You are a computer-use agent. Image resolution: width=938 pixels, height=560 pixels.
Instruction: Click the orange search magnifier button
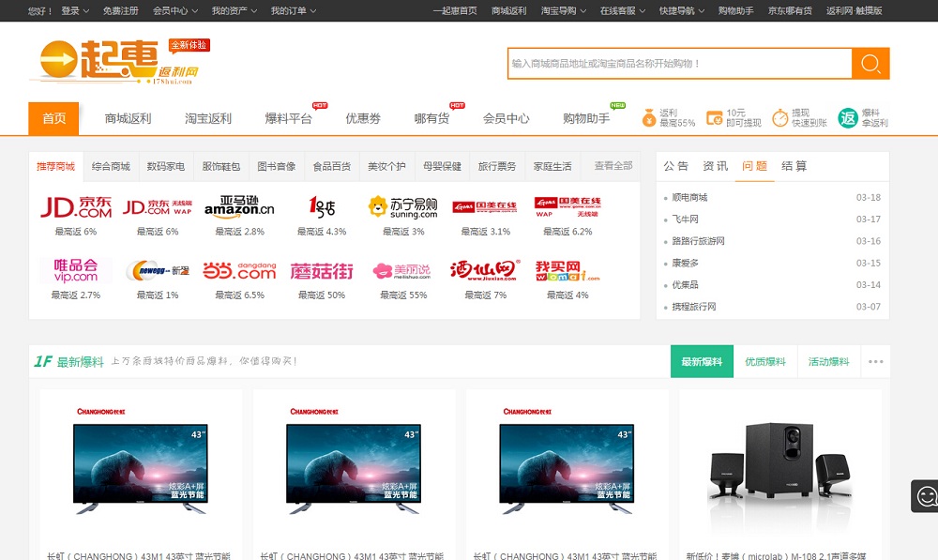coord(870,64)
